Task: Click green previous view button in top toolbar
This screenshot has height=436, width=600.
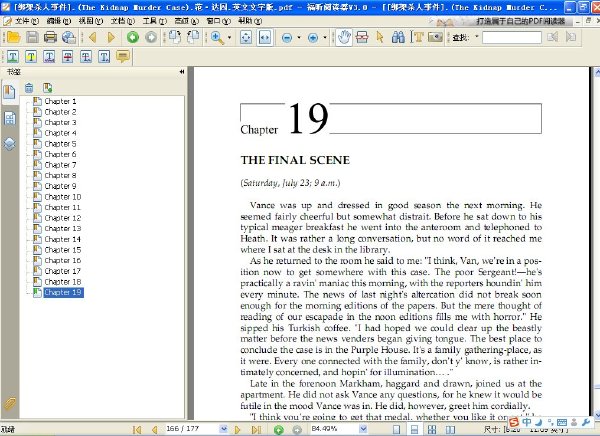Action: pos(133,37)
